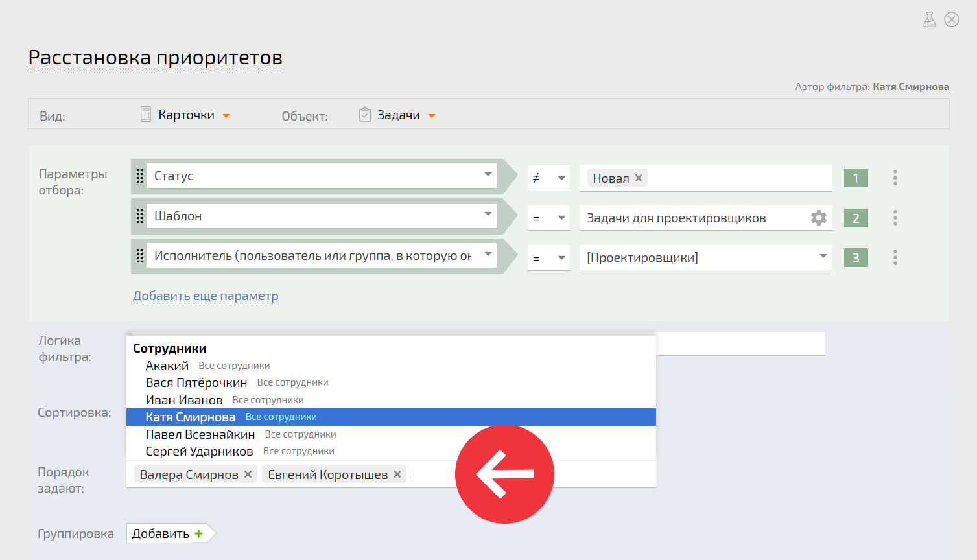The image size is (977, 560).
Task: Expand the Исполнитель parameter dropdown
Action: pyautogui.click(x=488, y=254)
